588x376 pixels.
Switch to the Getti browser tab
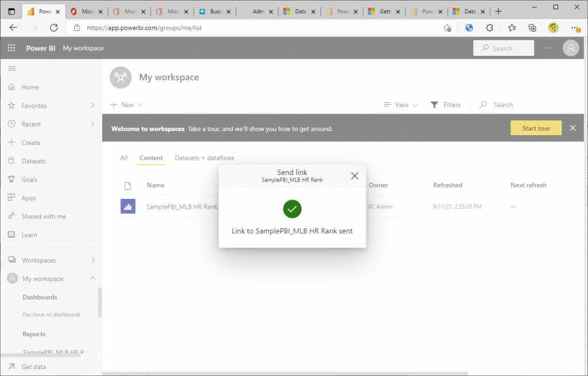click(384, 11)
